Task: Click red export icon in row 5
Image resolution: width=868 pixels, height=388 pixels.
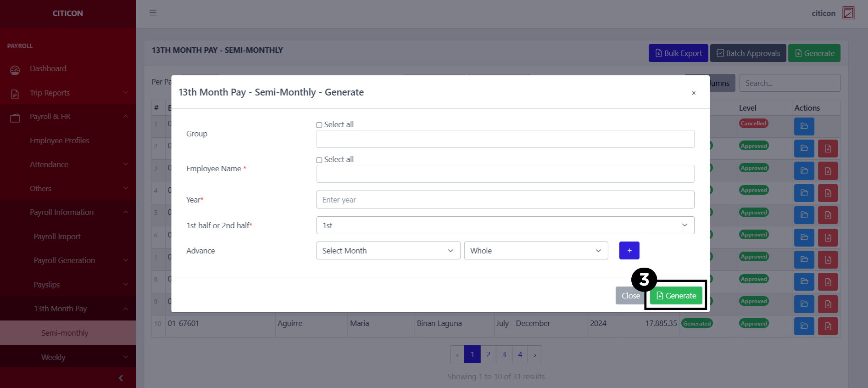Action: 828,215
